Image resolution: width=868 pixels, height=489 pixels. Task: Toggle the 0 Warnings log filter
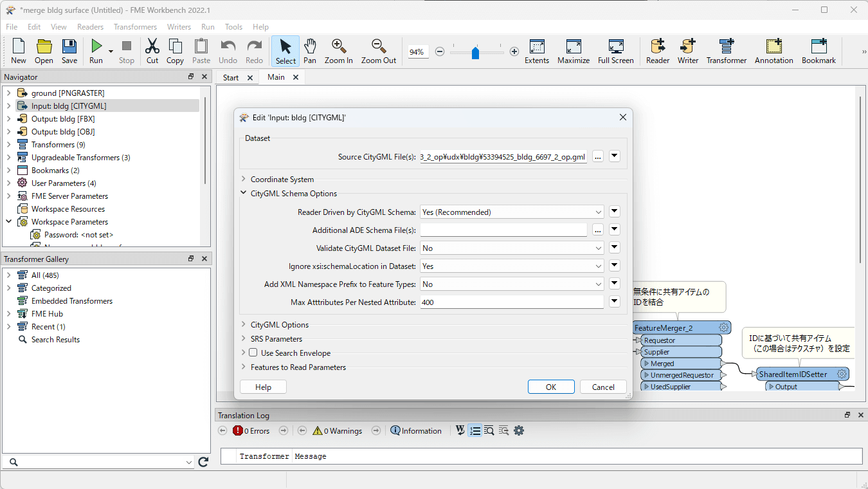(338, 430)
